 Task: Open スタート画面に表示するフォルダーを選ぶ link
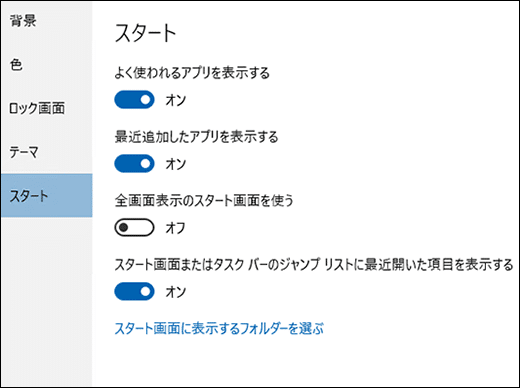pyautogui.click(x=219, y=328)
